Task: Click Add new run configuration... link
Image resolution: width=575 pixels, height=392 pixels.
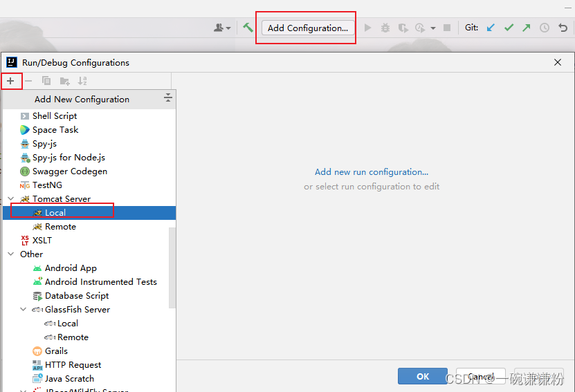Action: coord(372,172)
